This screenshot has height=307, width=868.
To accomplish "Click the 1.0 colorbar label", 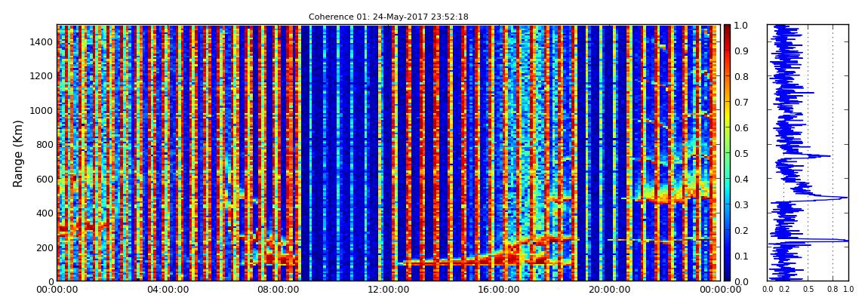I will (741, 26).
